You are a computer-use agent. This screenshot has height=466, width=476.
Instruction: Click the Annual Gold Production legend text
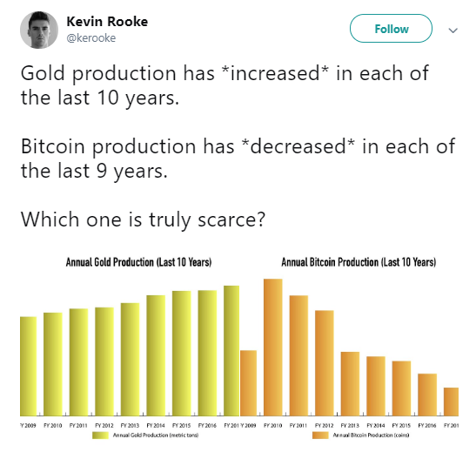tap(156, 436)
